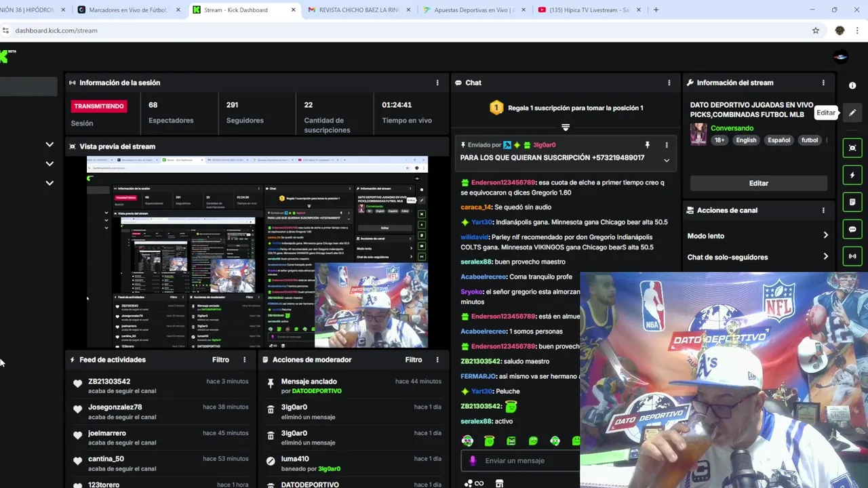Click the purple microphone icon in message box
This screenshot has width=868, height=488.
(473, 461)
